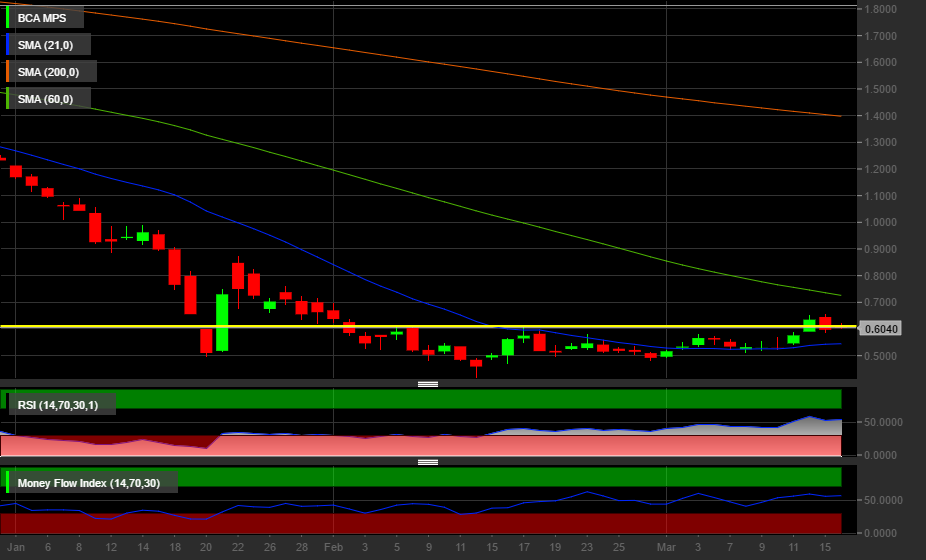Click the yellow horizontal price line
Viewport: 926px width, 560px height.
click(428, 326)
